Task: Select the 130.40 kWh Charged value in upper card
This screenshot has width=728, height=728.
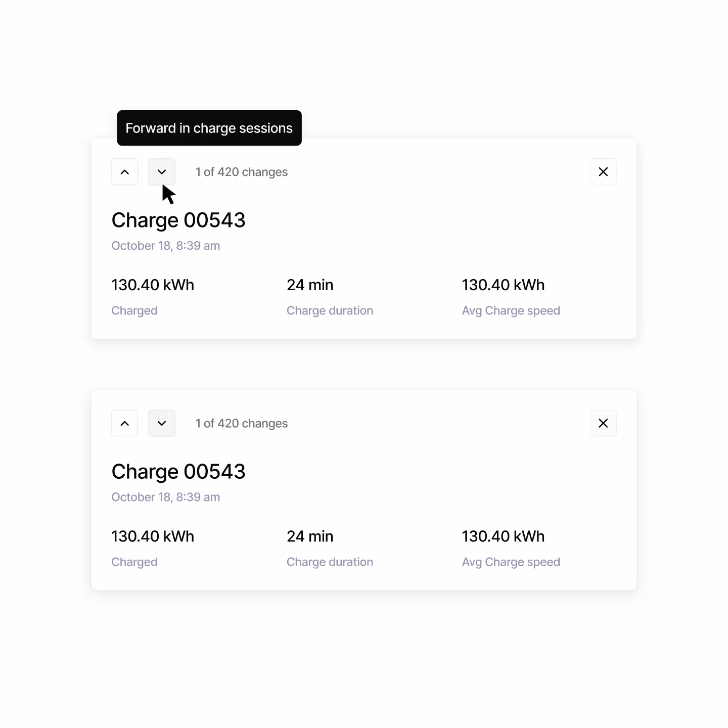Action: click(153, 285)
